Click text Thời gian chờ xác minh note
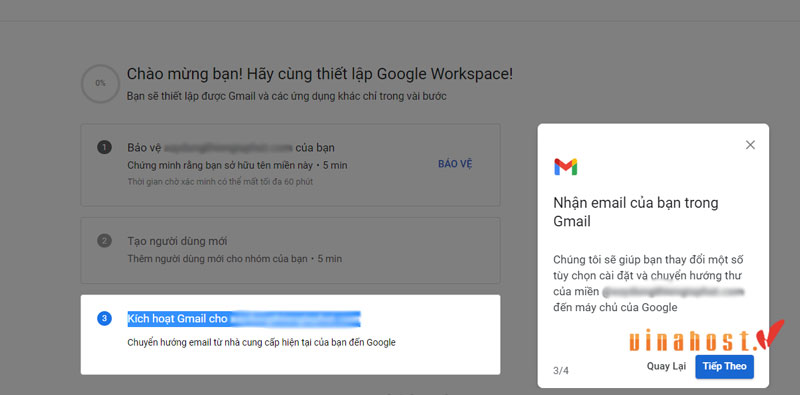Image resolution: width=800 pixels, height=395 pixels. [220, 181]
